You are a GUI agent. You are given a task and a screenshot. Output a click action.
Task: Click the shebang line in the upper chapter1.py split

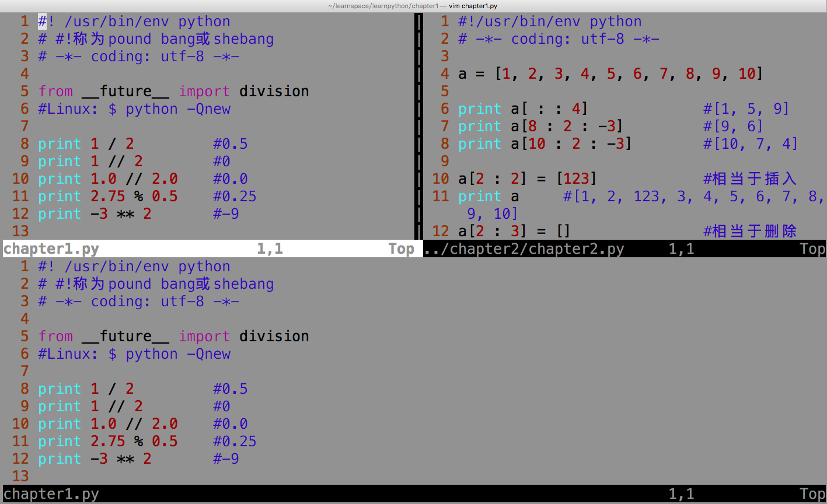tap(134, 22)
